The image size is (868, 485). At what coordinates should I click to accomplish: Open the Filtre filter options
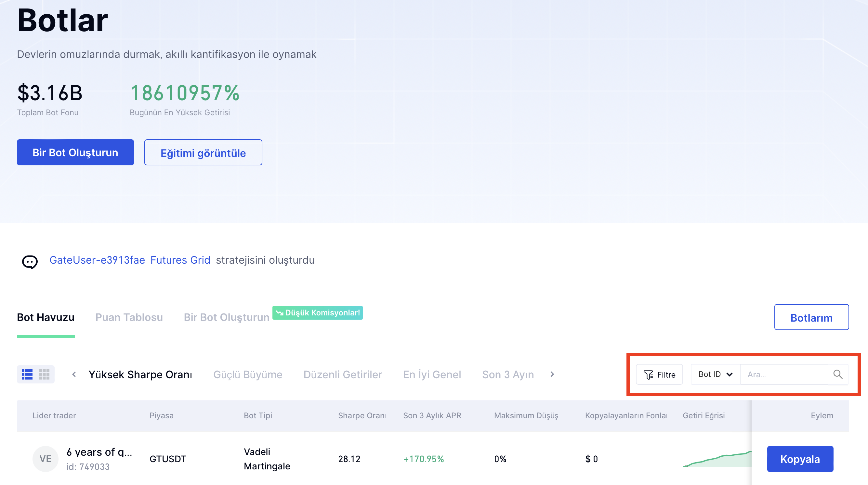pos(659,374)
